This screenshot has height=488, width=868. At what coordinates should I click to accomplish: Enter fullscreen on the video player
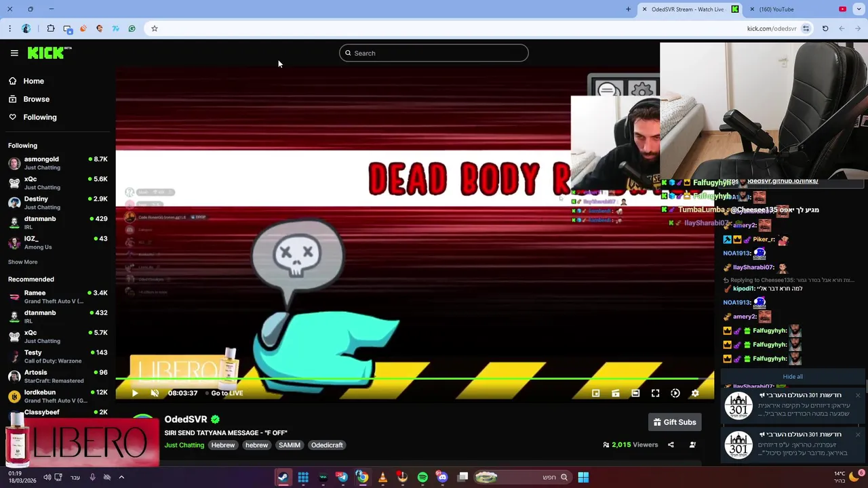click(656, 393)
